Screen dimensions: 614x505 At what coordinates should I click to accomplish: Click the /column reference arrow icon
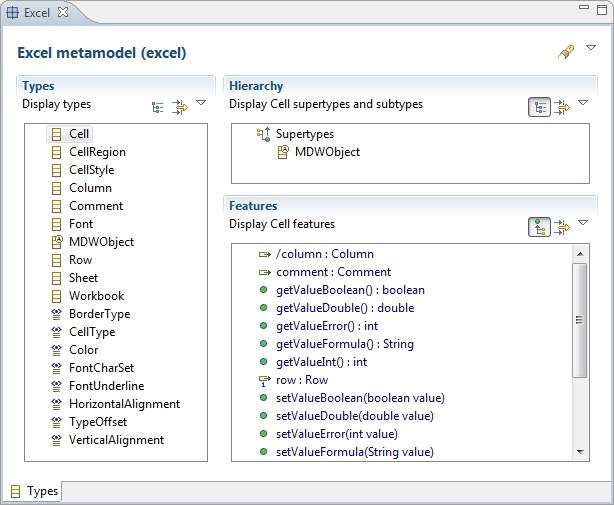click(x=265, y=254)
